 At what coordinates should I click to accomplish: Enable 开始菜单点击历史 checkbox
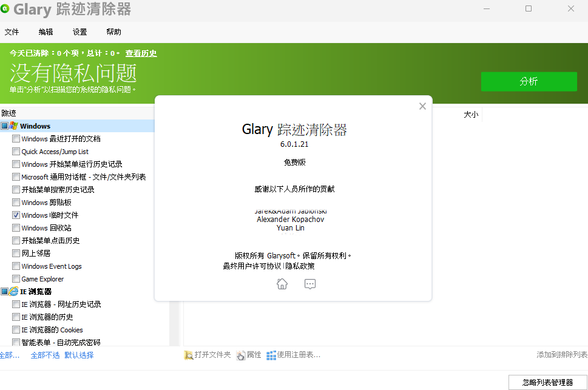point(16,241)
